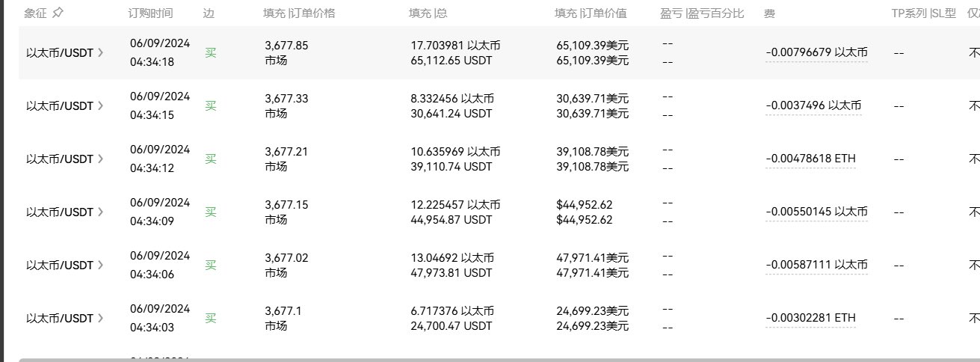Expand the chevron on the 04:34:18 order row

[x=101, y=53]
